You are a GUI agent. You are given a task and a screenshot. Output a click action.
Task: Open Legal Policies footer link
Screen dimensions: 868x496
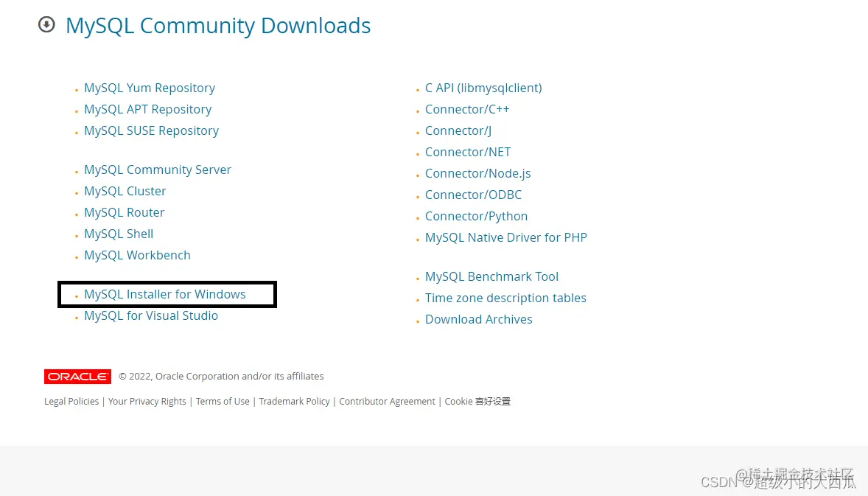pos(71,402)
